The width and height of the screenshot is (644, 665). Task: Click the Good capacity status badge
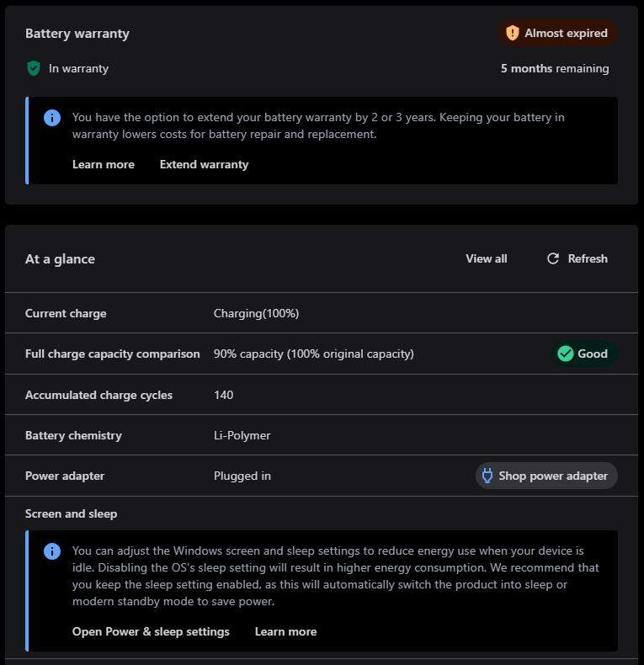tap(583, 354)
